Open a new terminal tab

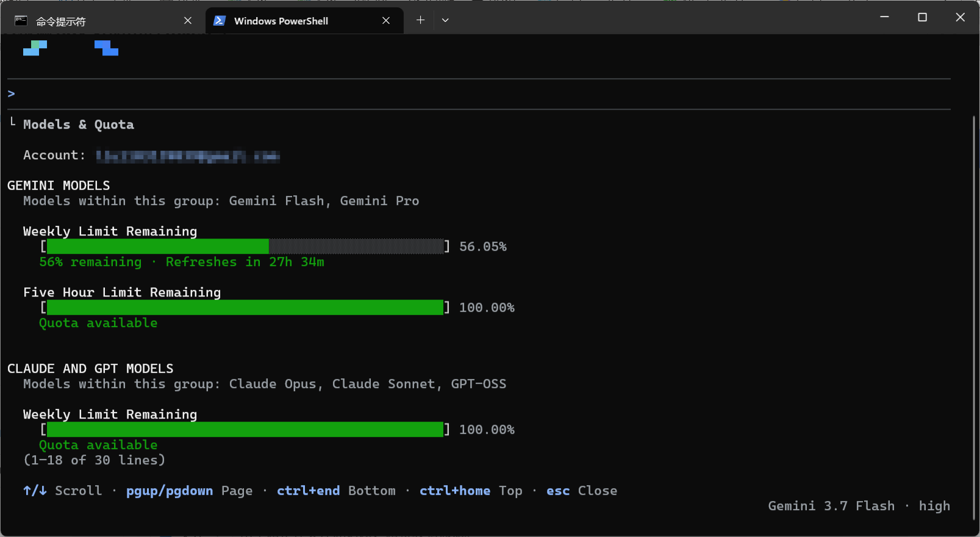click(420, 20)
